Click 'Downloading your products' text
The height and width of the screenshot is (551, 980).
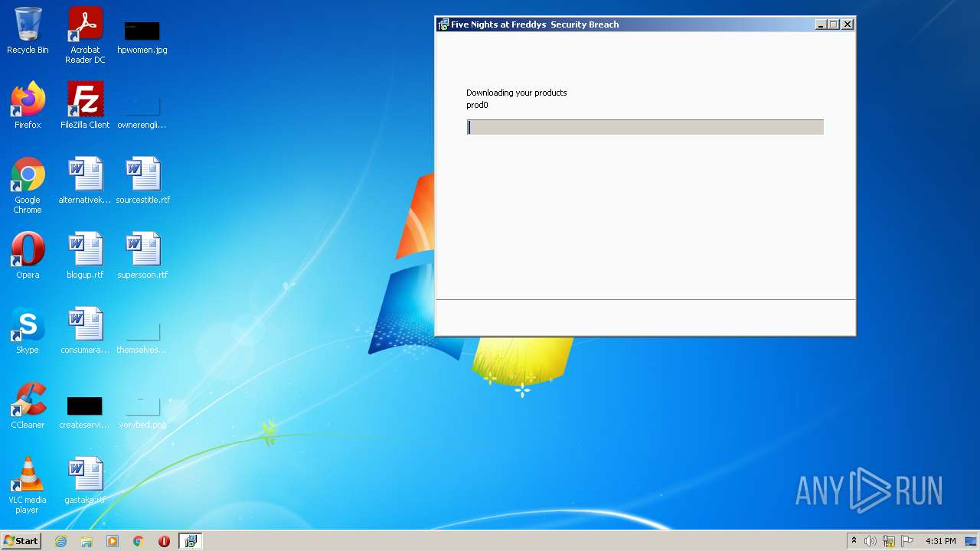coord(517,93)
